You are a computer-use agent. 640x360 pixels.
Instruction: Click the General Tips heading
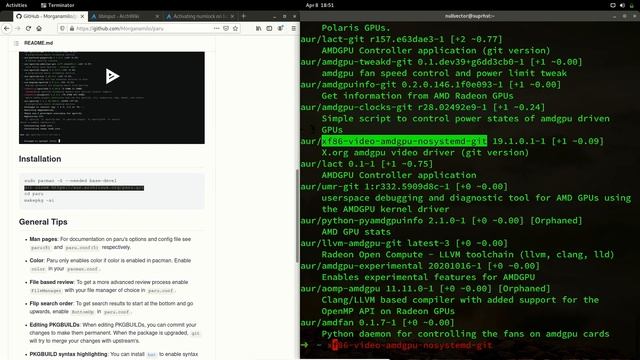pos(43,222)
